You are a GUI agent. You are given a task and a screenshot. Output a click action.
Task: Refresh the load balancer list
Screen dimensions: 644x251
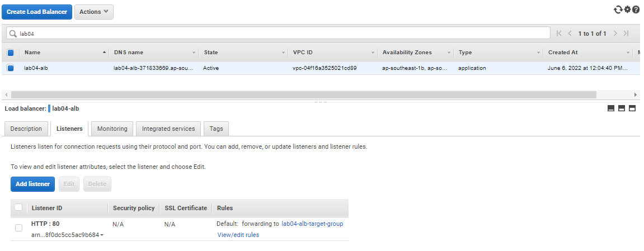point(618,10)
